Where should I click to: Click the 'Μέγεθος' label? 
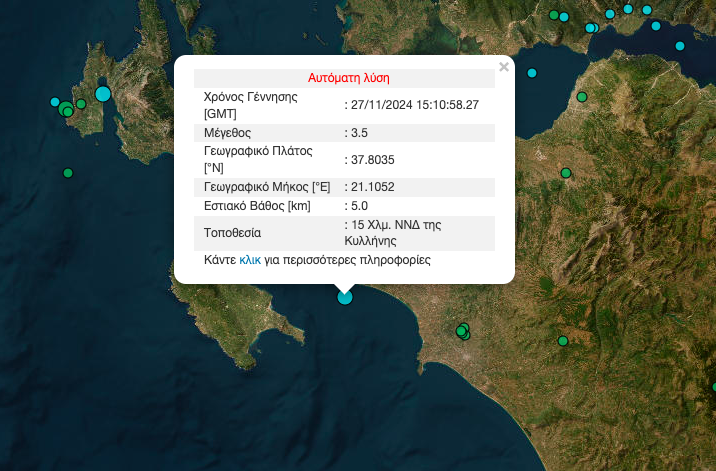coord(227,133)
